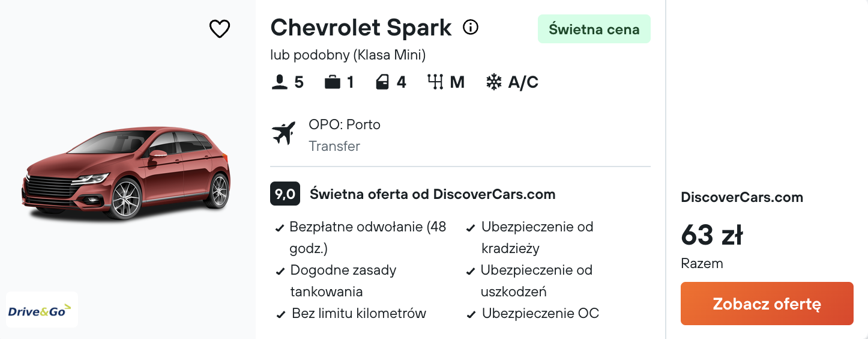Click Świetna oferta od DiscoverCars.com heading
The image size is (868, 339).
click(433, 194)
